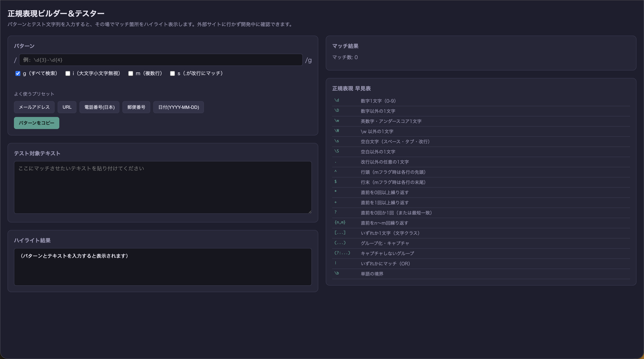
Task: Grab the test textarea resize handle
Action: (310, 212)
